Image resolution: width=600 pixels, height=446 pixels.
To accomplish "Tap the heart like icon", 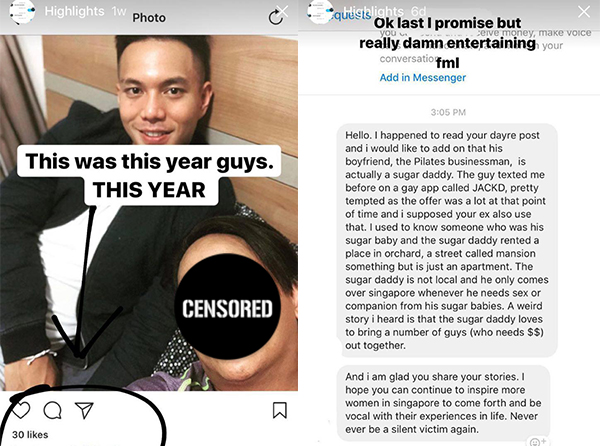I will pos(21,410).
